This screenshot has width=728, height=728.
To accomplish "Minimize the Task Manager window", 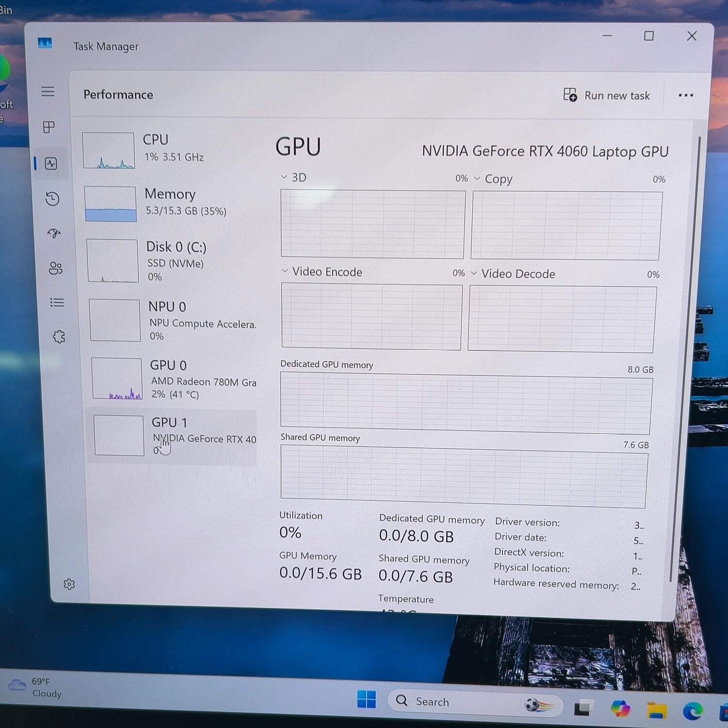I will (x=607, y=35).
